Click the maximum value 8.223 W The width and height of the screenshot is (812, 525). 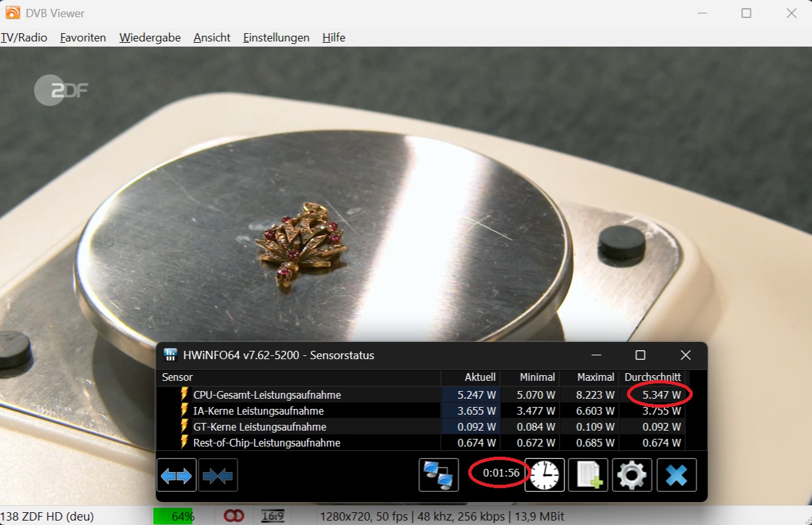[x=595, y=395]
